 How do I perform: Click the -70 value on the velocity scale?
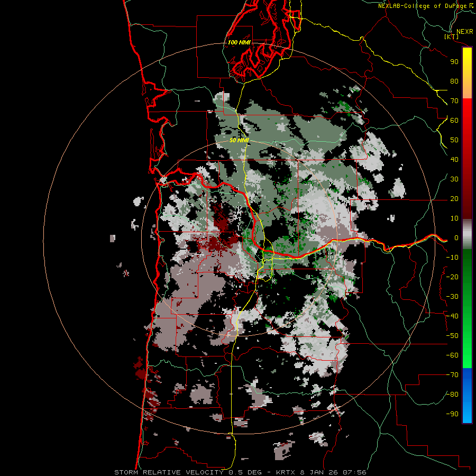pos(452,375)
